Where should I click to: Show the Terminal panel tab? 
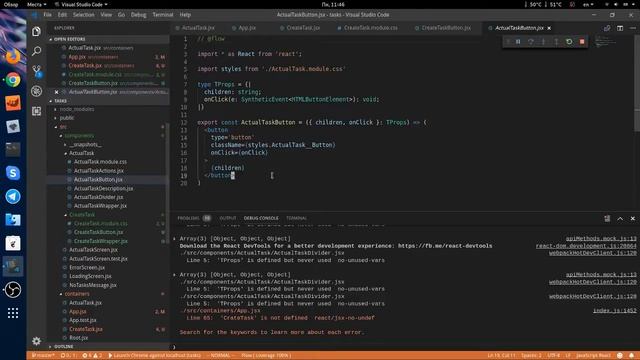[296, 218]
